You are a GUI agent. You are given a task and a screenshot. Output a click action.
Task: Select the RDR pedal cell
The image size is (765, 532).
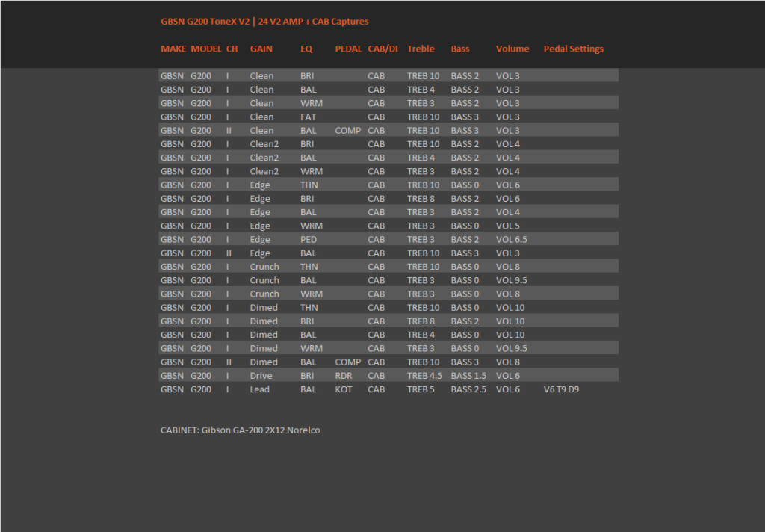click(x=344, y=376)
